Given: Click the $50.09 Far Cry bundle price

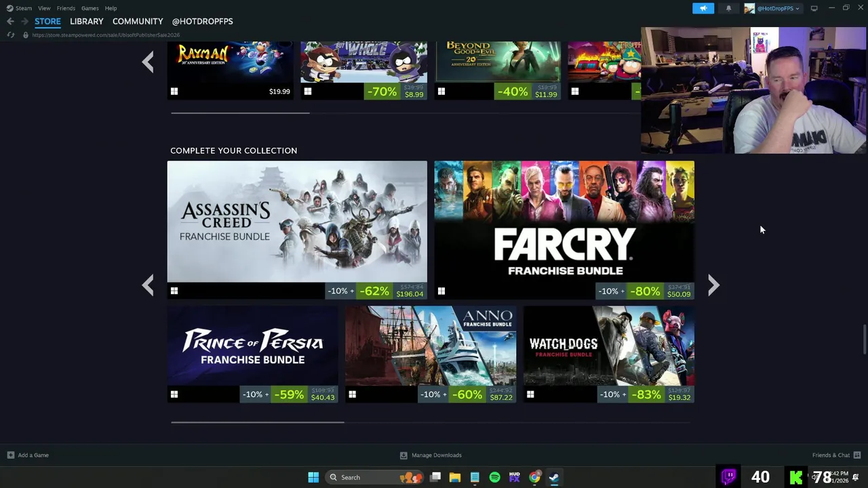Looking at the screenshot, I should [x=679, y=294].
